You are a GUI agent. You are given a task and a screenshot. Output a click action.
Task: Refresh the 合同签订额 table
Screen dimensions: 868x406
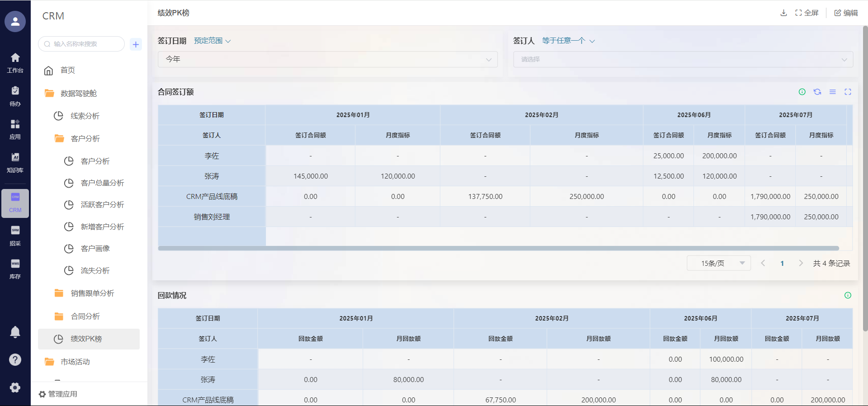[x=817, y=92]
